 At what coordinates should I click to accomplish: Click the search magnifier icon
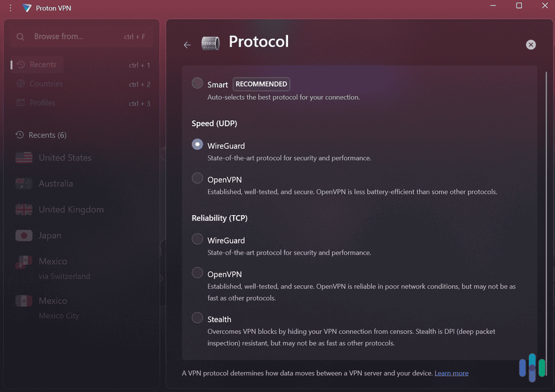pyautogui.click(x=20, y=35)
